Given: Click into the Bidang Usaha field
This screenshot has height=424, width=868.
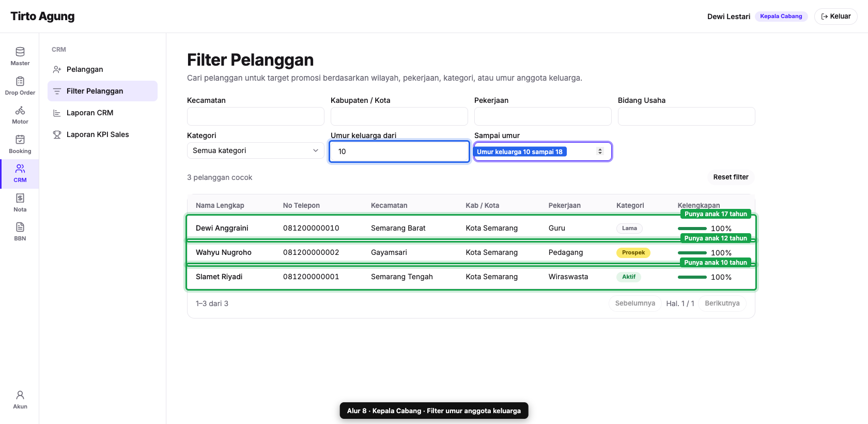Looking at the screenshot, I should pos(687,116).
